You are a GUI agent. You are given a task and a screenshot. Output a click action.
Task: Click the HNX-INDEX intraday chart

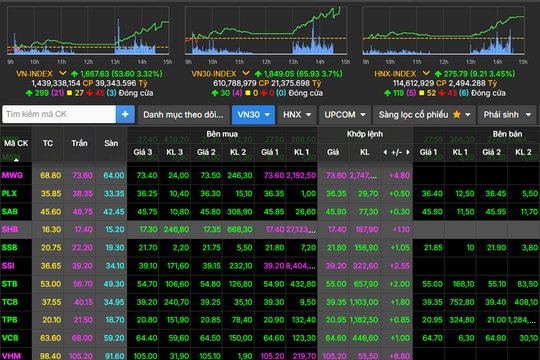(444, 31)
